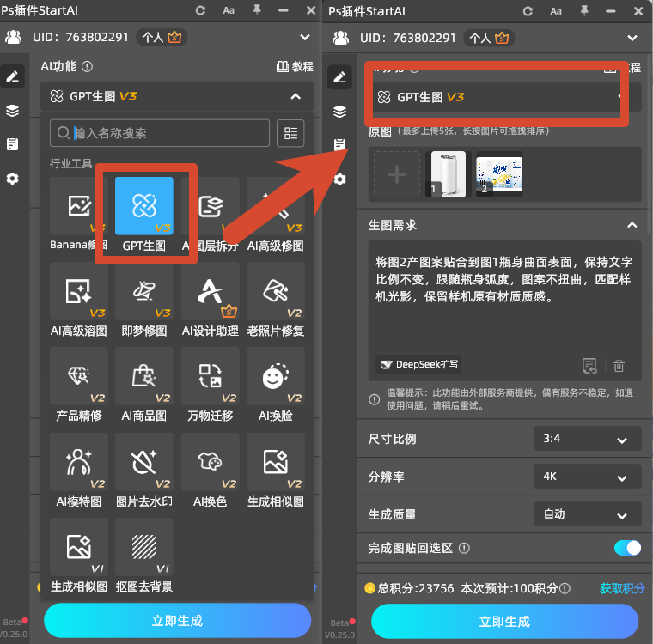Open Banana修图 tool
The image size is (653, 644).
pyautogui.click(x=79, y=206)
